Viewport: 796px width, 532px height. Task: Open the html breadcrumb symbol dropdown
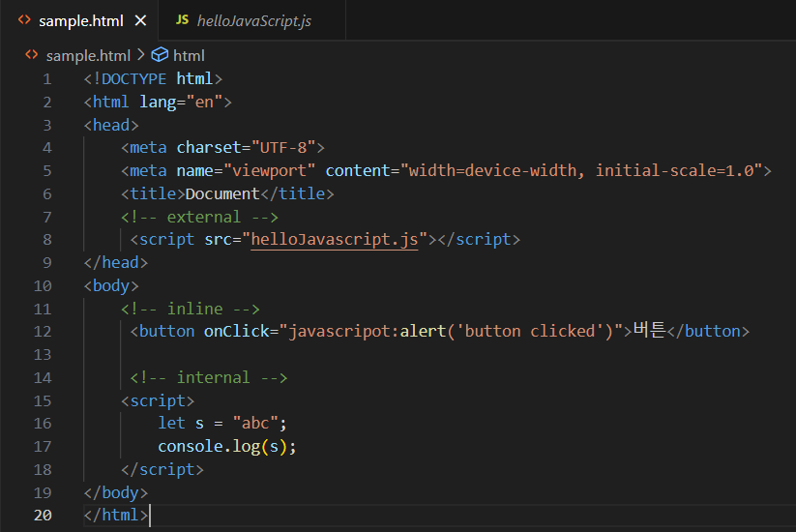(189, 55)
